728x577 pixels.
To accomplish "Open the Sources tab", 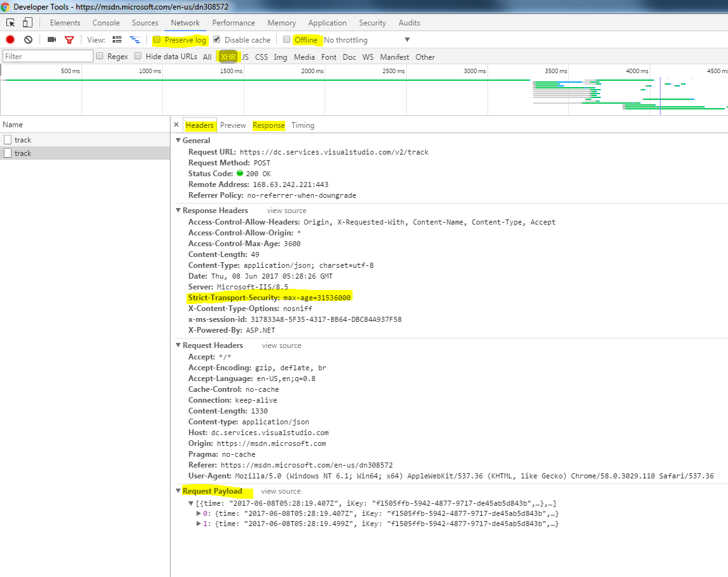I will click(145, 23).
